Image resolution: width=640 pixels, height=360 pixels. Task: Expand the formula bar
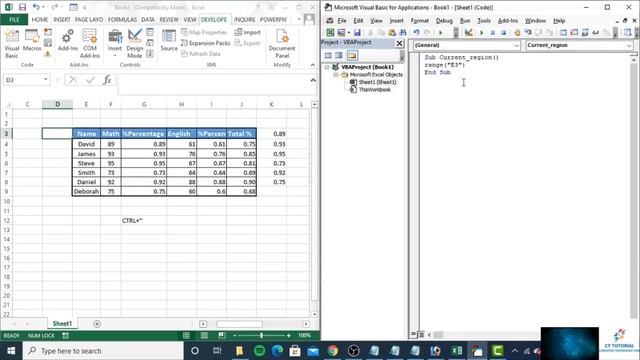[313, 80]
